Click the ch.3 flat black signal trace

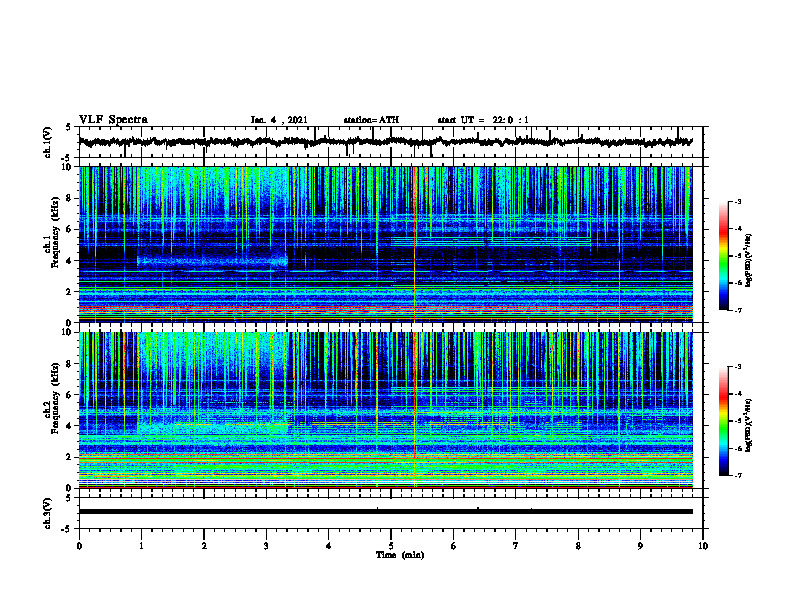tap(385, 512)
